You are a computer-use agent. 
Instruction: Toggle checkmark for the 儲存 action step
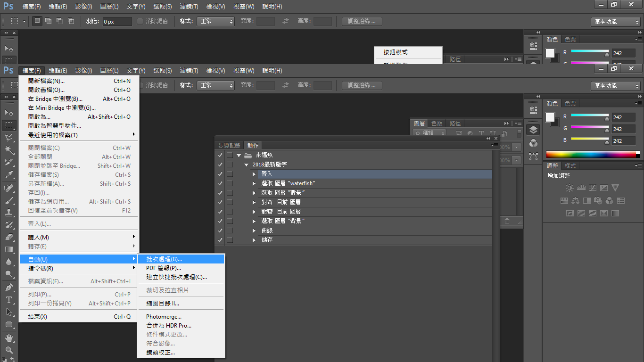pos(220,240)
